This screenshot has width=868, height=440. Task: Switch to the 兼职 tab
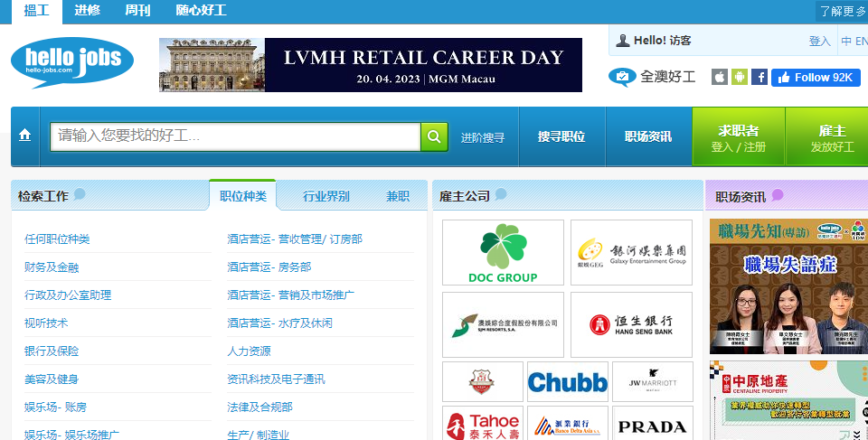398,196
